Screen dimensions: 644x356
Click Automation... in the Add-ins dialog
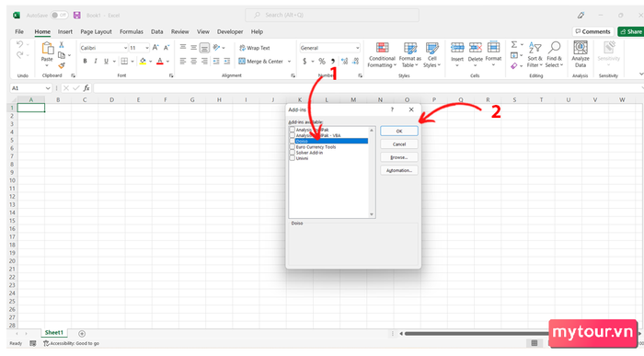pos(398,170)
